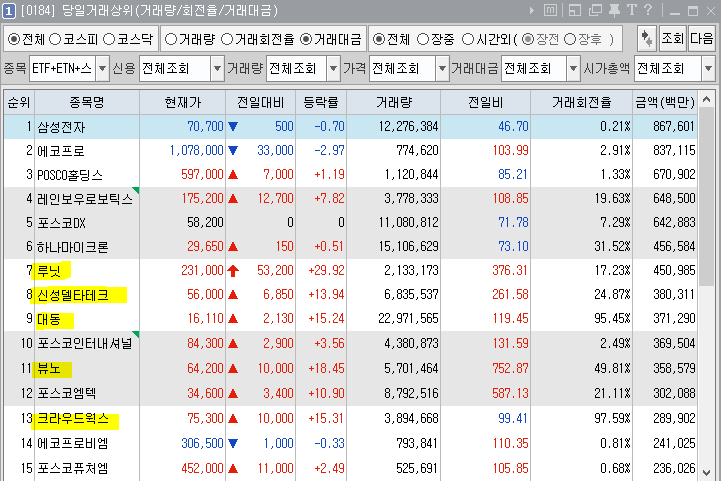Click the down triangle on 삼성전자 row
Viewport: 721px width, 481px height.
[x=233, y=126]
